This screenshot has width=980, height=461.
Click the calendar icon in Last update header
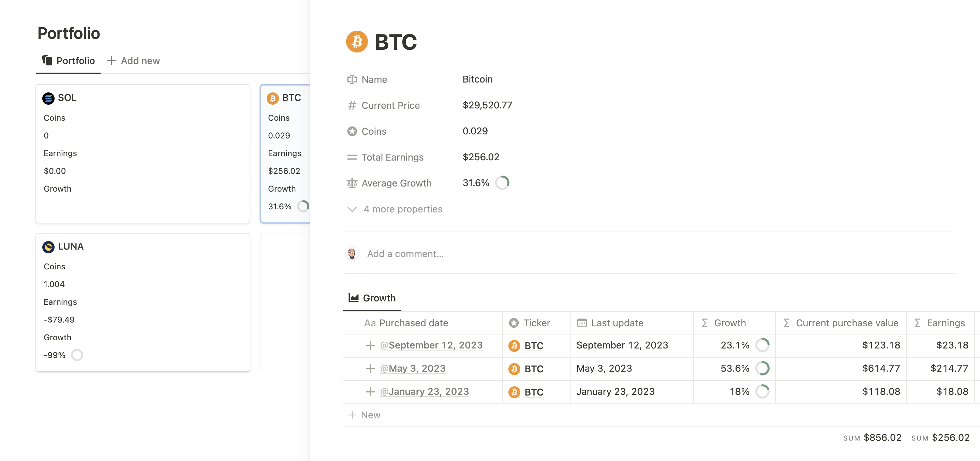581,323
